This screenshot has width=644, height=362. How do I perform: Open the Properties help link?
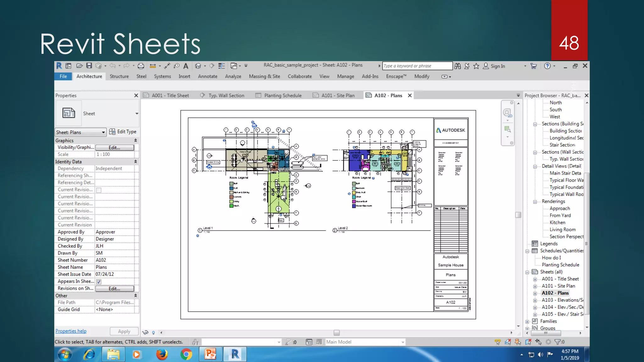tap(71, 331)
